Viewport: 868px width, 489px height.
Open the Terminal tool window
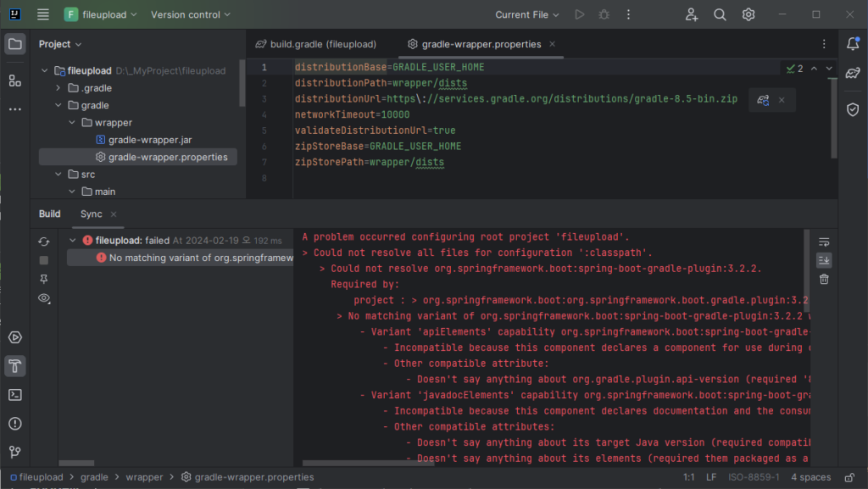tap(14, 394)
